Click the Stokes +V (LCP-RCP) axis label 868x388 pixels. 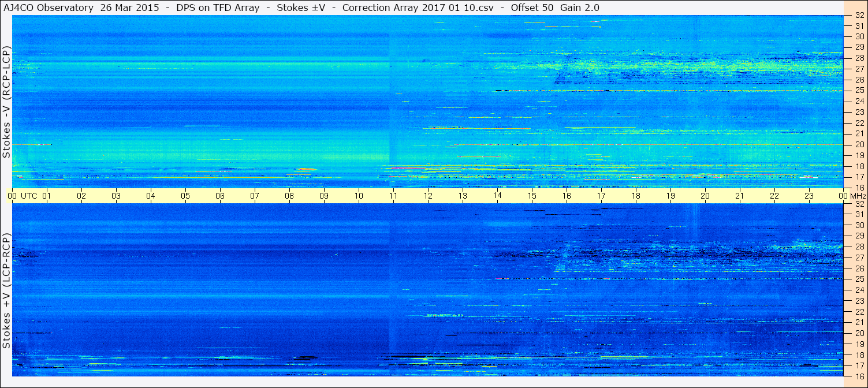coord(7,291)
